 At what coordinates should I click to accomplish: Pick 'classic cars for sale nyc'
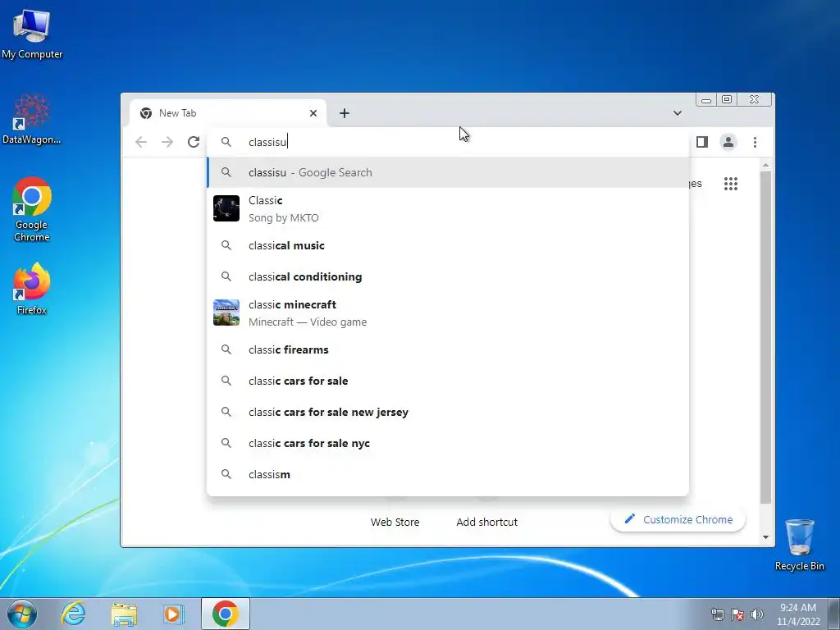tap(448, 442)
